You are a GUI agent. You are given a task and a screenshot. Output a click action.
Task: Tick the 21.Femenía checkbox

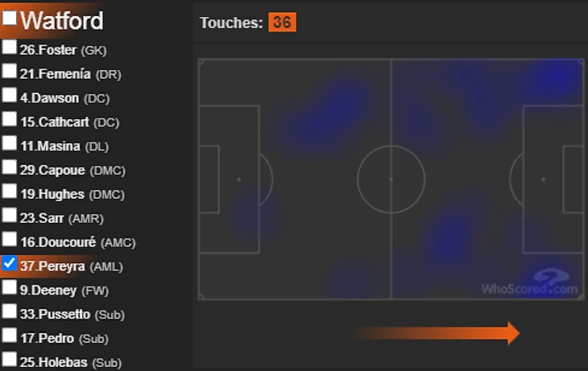pos(9,72)
